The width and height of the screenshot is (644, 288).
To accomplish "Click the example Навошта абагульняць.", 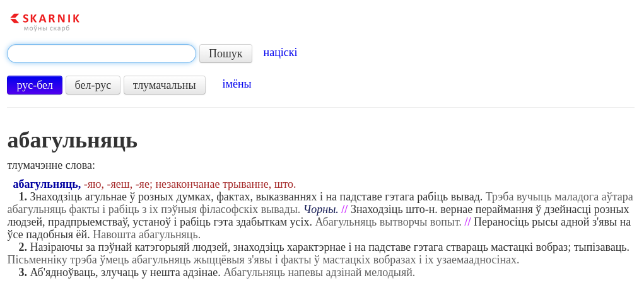I will pos(146,235).
